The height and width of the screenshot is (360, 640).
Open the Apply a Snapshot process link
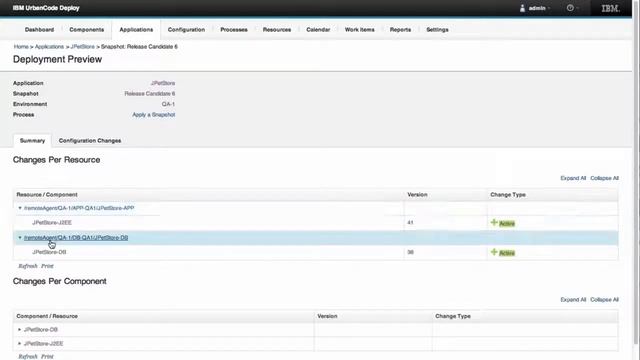pos(153,115)
